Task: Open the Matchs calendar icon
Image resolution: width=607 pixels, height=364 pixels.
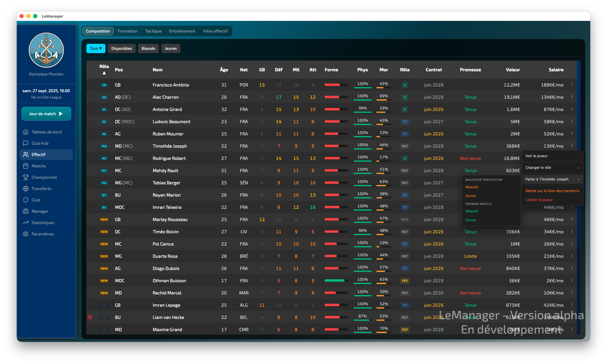Action: pos(26,166)
